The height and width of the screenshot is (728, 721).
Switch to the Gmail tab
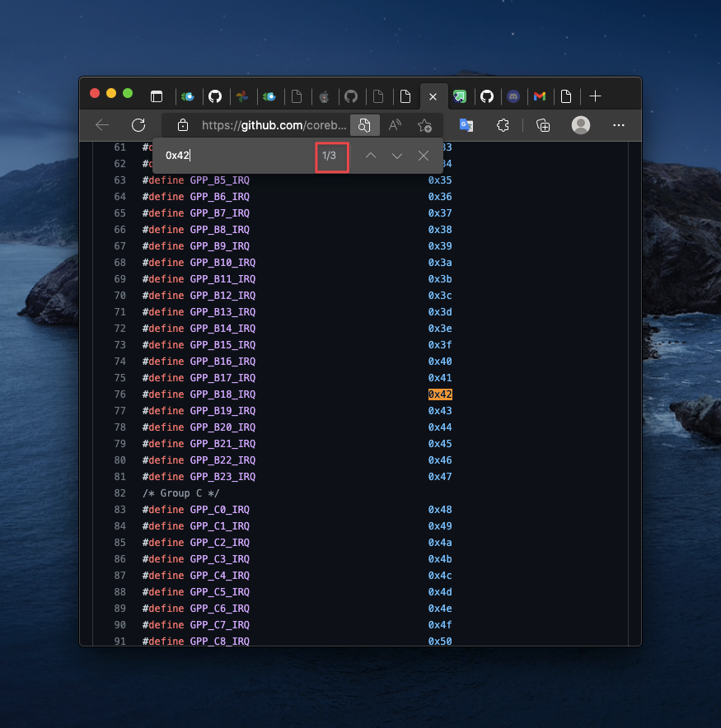click(540, 96)
